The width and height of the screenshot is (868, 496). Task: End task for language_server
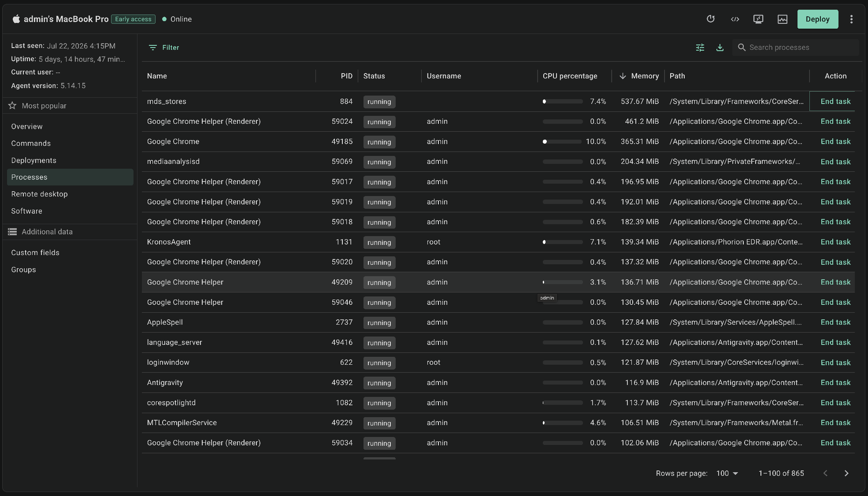[x=835, y=342]
